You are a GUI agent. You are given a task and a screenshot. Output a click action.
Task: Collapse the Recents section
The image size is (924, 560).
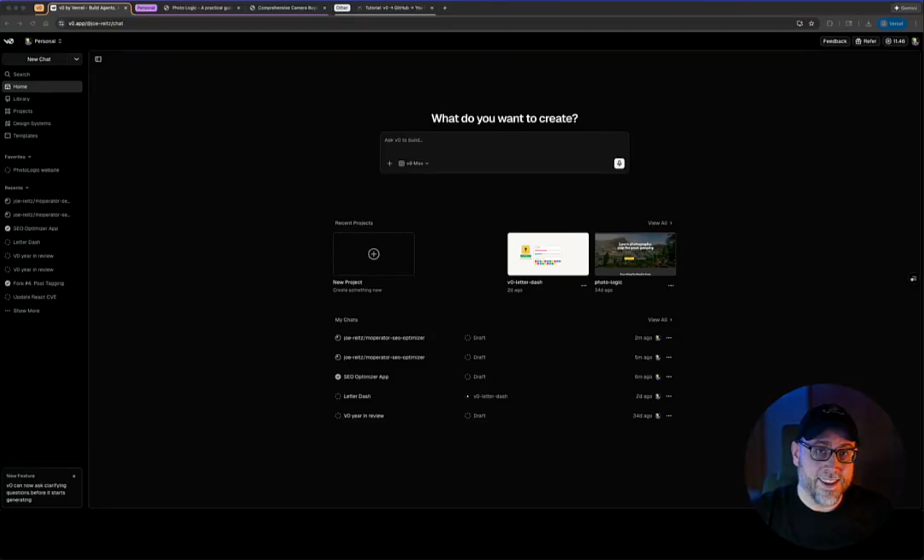click(16, 188)
